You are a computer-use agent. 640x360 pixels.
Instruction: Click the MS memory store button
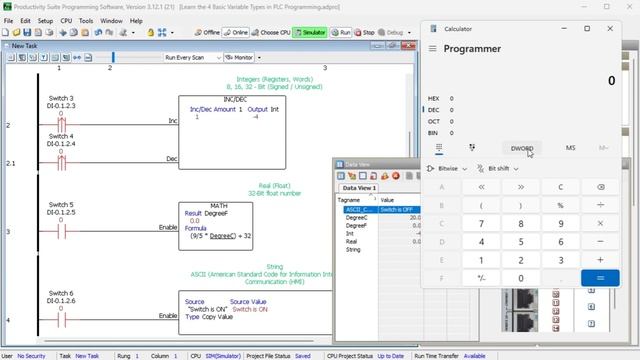coord(570,148)
